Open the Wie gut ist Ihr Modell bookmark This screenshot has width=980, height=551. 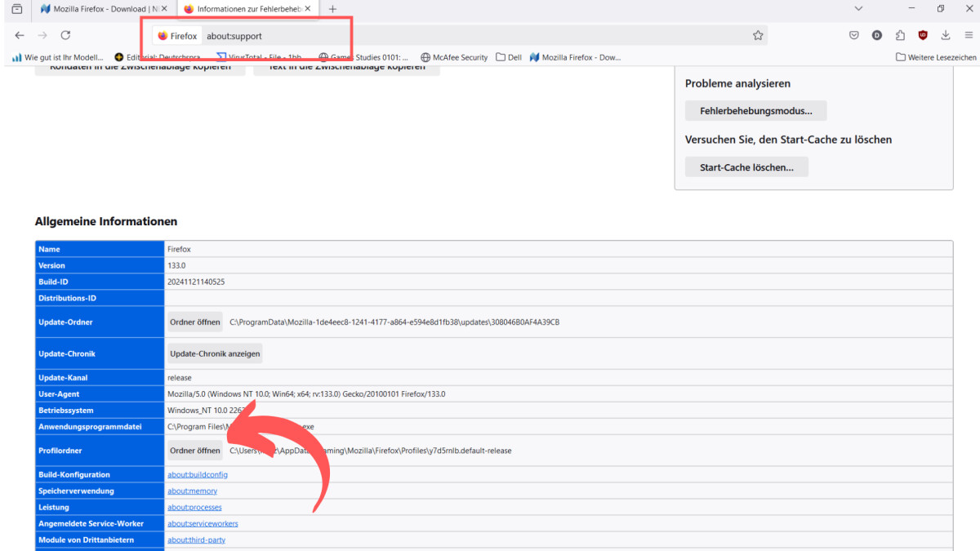point(58,57)
